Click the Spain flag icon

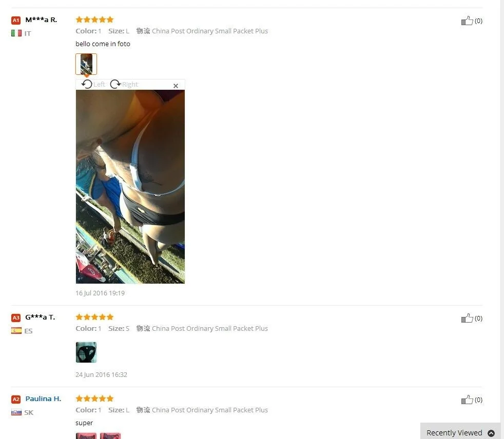pyautogui.click(x=16, y=330)
